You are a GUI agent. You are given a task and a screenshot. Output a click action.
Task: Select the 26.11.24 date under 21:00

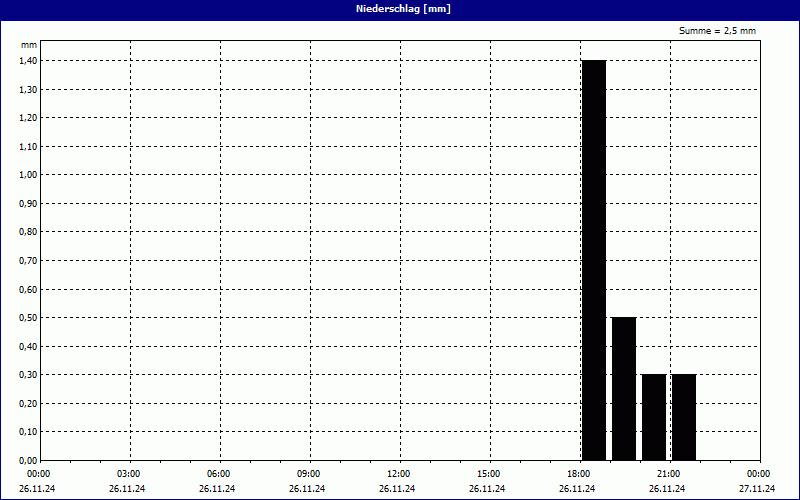tap(667, 489)
